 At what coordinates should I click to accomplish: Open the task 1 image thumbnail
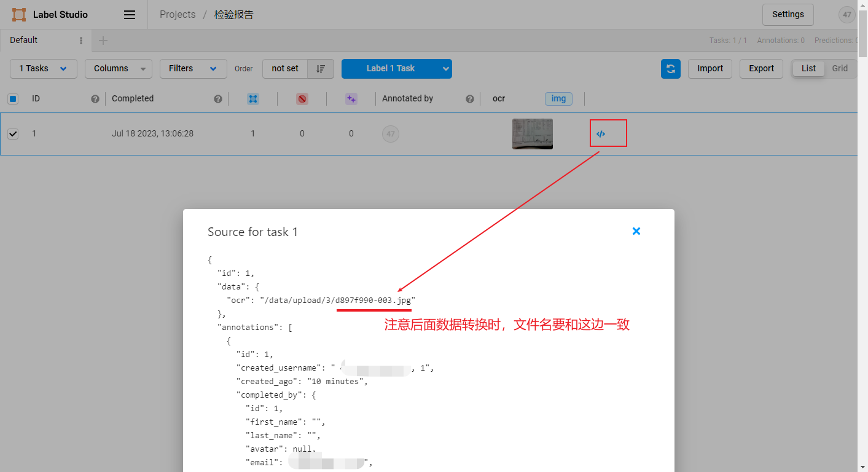[533, 134]
